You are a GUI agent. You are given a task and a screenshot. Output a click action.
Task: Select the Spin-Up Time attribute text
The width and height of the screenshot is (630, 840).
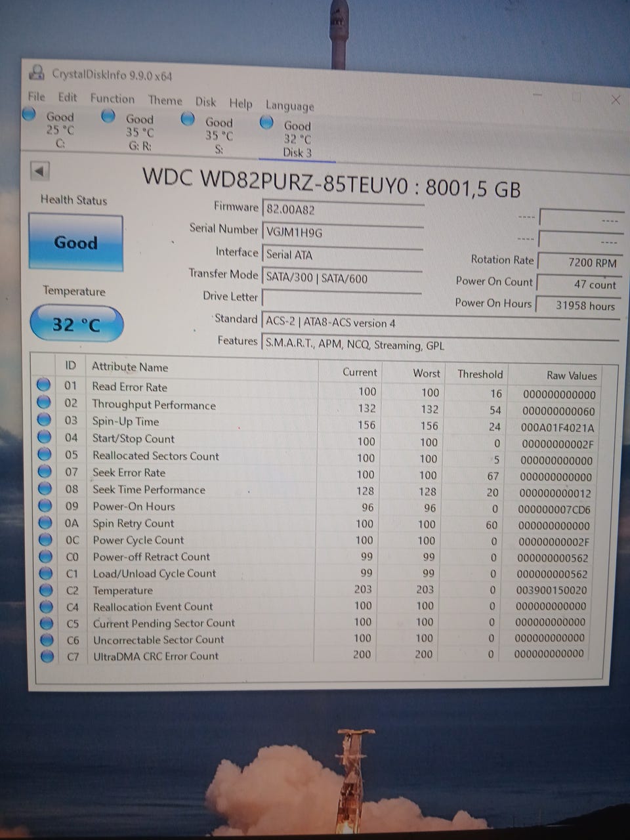(125, 421)
